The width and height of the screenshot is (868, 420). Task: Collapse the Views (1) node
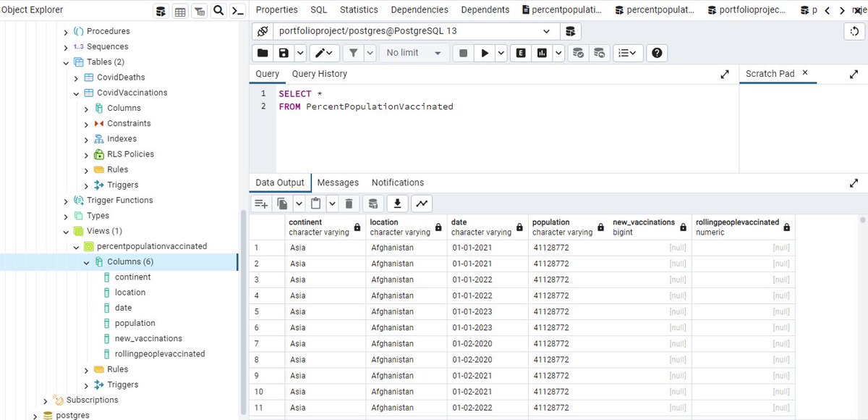coord(67,231)
